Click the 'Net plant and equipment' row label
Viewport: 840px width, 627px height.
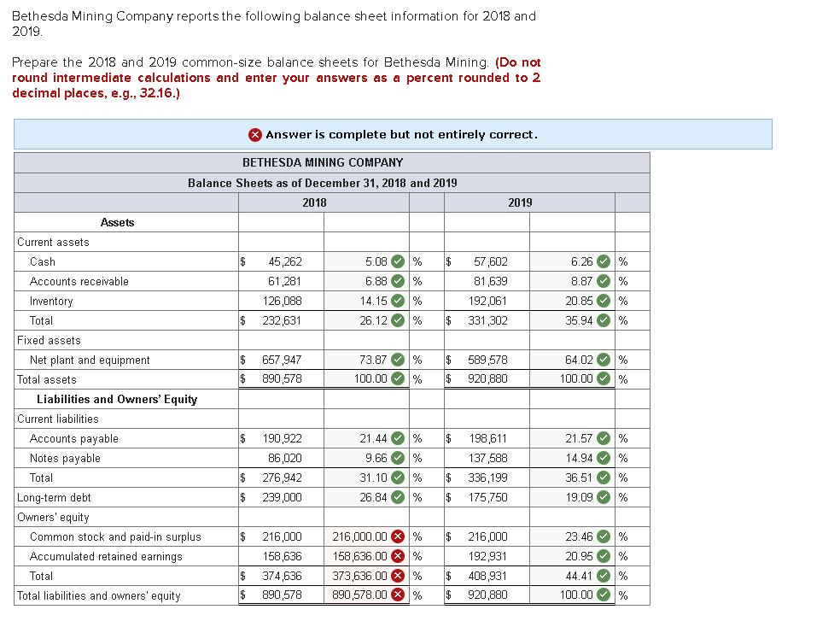click(90, 360)
